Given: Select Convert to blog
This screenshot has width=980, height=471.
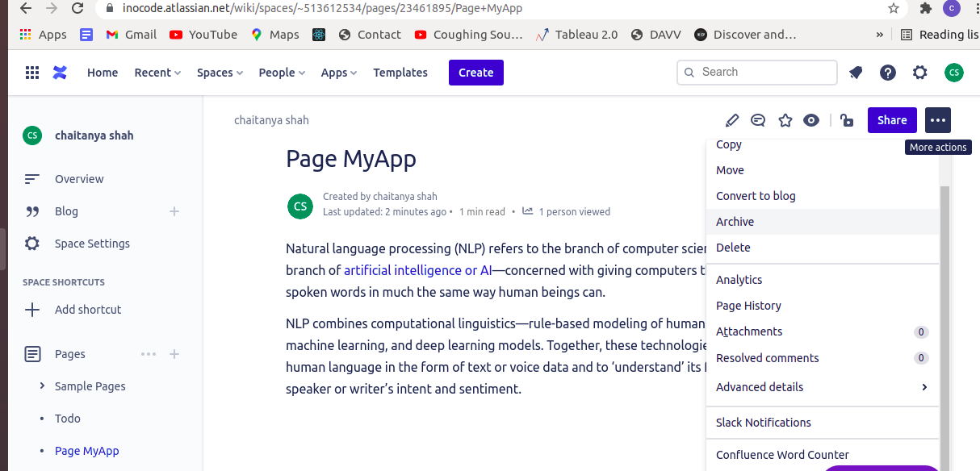Looking at the screenshot, I should point(823,196).
